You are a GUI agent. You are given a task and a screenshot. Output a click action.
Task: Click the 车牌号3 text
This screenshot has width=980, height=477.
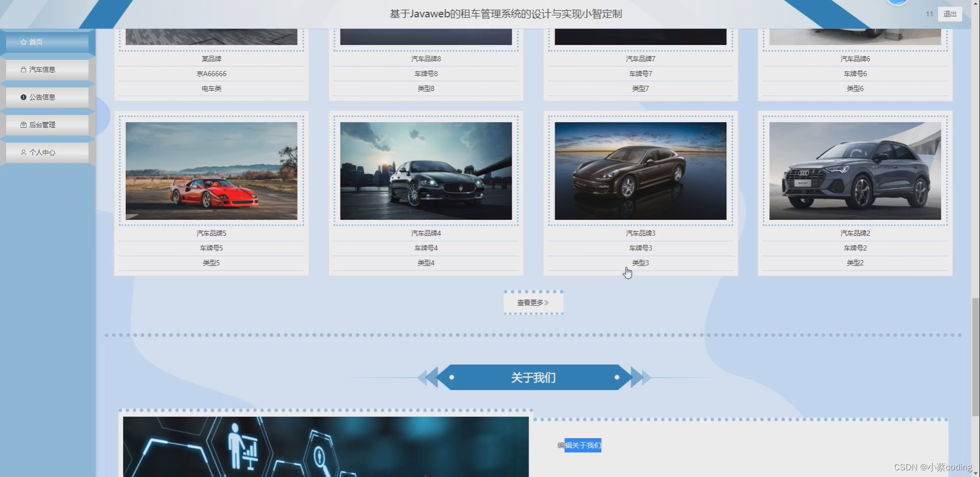tap(641, 248)
